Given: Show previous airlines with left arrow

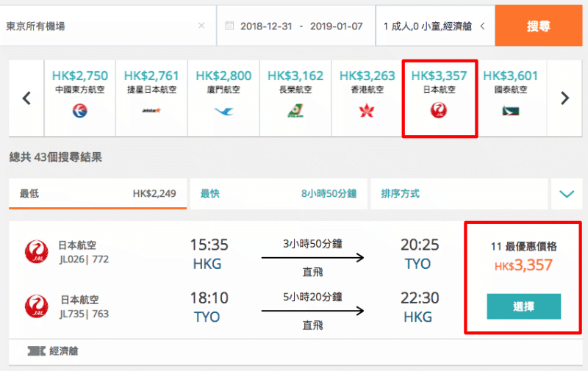Looking at the screenshot, I should pyautogui.click(x=26, y=98).
